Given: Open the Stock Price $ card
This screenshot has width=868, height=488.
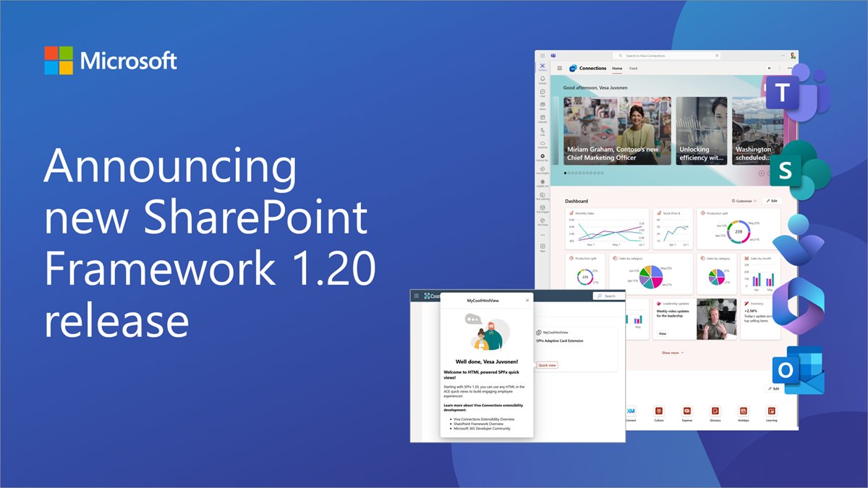Looking at the screenshot, I should pos(673,228).
